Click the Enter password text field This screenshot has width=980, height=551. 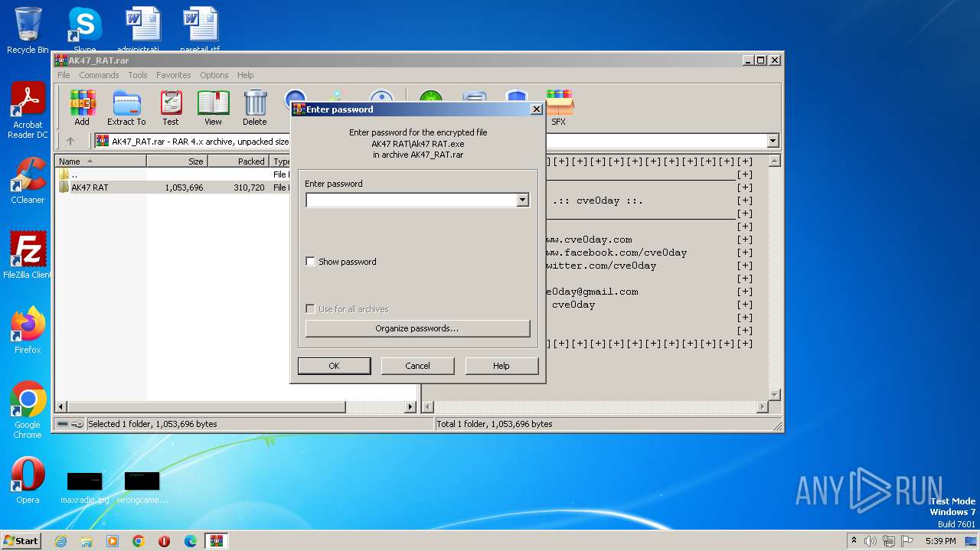[x=411, y=201]
